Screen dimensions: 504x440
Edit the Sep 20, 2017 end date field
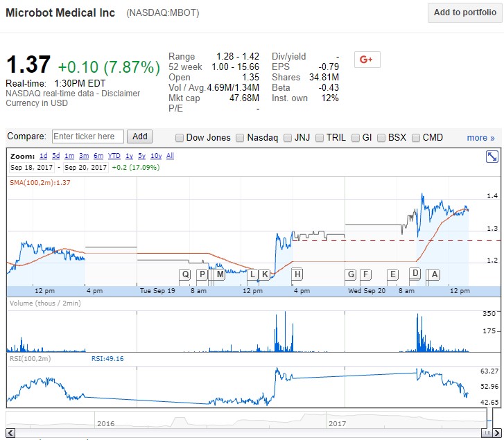tap(85, 167)
